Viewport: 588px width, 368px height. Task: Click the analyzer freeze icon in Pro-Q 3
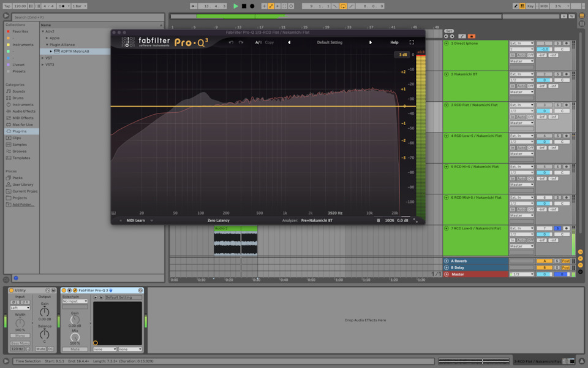pos(379,220)
